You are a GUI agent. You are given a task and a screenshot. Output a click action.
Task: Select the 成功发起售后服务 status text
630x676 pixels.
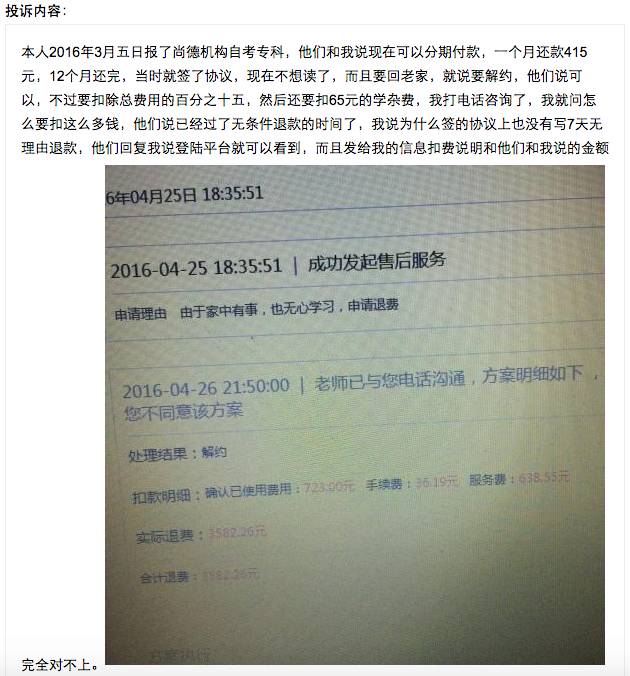pyautogui.click(x=376, y=262)
